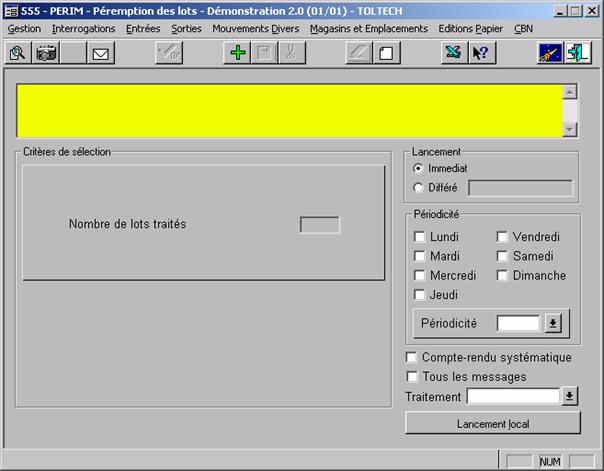Click the Nombre de lots traités field
This screenshot has width=604, height=471.
319,225
